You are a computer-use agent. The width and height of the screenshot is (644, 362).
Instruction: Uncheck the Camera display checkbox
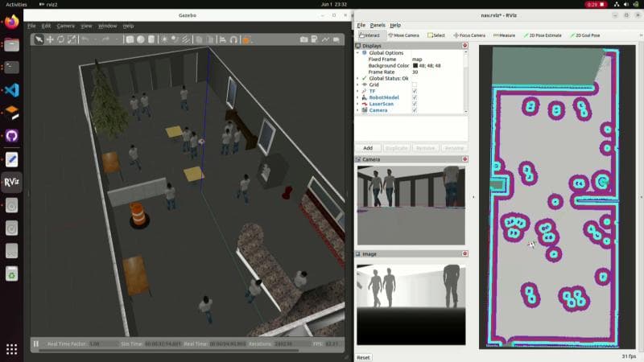[415, 110]
